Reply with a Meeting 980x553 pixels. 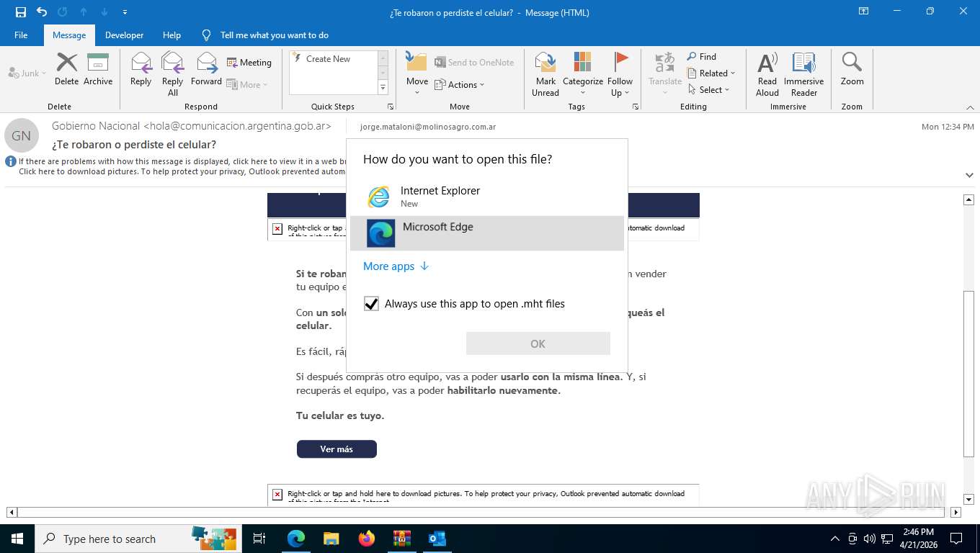coord(249,63)
